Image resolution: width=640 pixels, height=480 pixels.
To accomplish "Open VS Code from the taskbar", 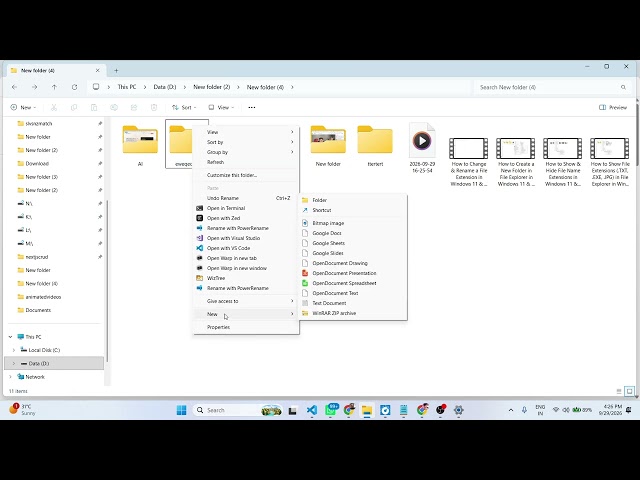I will (312, 410).
